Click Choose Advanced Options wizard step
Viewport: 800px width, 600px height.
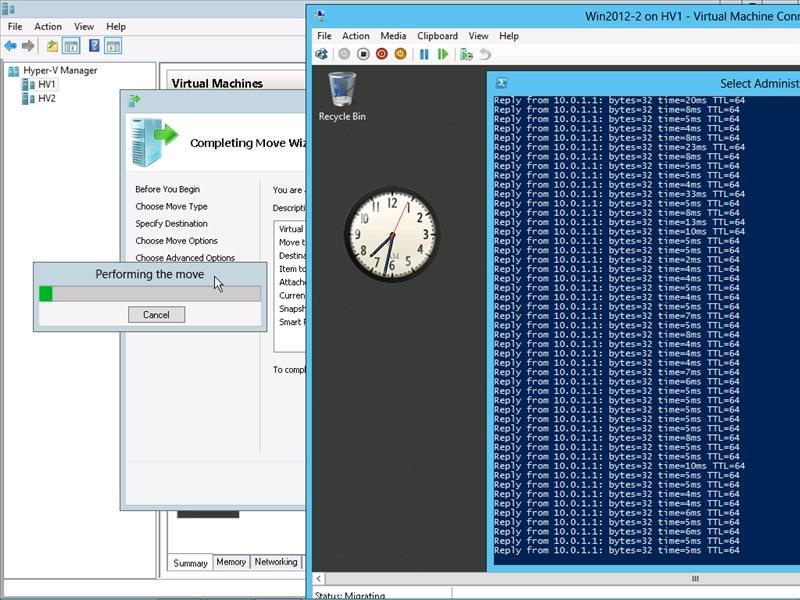click(185, 258)
